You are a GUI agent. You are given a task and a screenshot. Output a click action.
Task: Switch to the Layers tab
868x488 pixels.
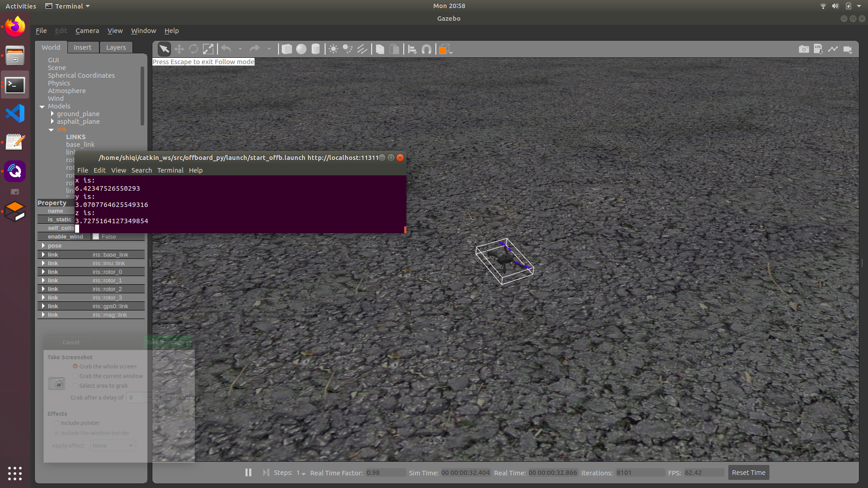[x=116, y=47]
